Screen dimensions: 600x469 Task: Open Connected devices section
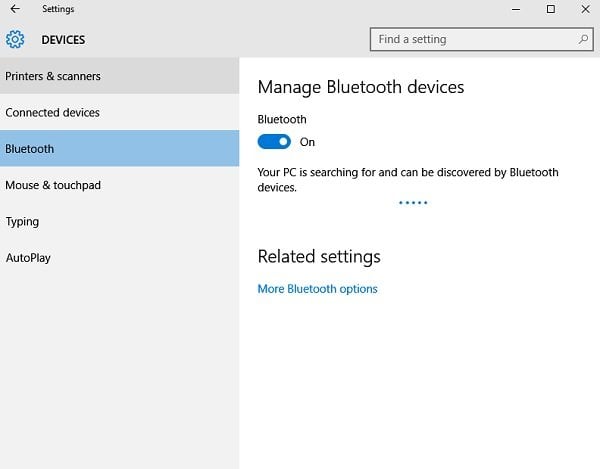[119, 112]
